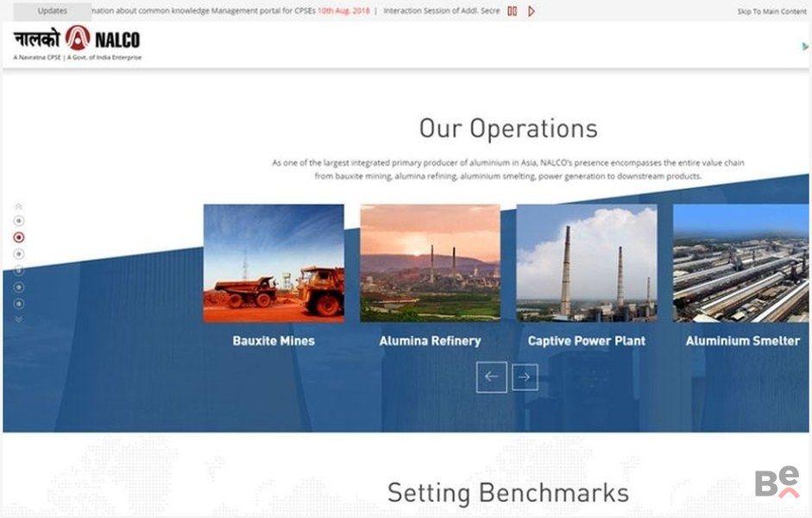The height and width of the screenshot is (518, 812).
Task: Select the third section dot in the side navigation
Action: pos(19,254)
